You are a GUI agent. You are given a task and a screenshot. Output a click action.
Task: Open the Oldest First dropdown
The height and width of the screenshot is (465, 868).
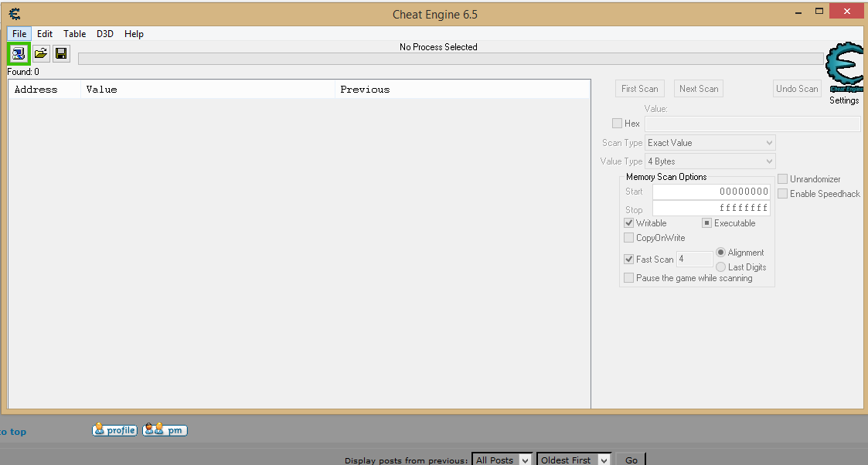click(x=574, y=460)
